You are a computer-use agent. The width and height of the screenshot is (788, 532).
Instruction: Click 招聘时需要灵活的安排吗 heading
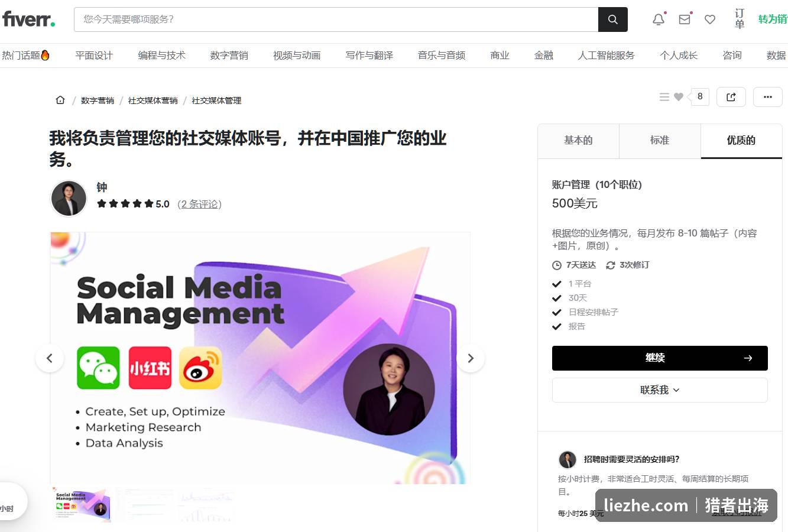click(632, 459)
